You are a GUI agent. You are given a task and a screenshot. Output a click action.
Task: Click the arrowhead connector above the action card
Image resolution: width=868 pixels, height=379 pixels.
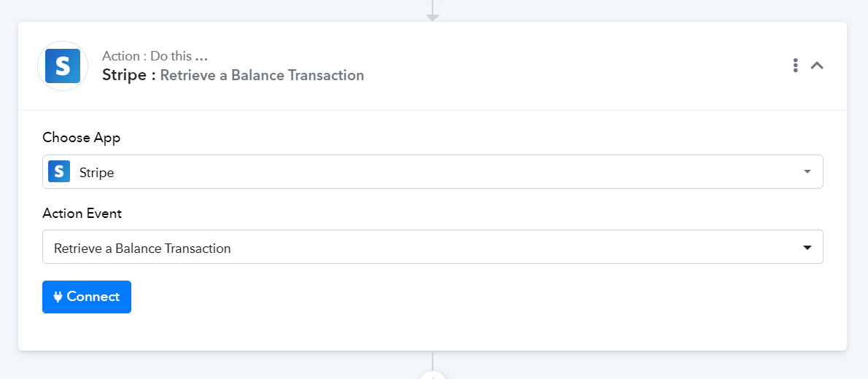point(433,17)
